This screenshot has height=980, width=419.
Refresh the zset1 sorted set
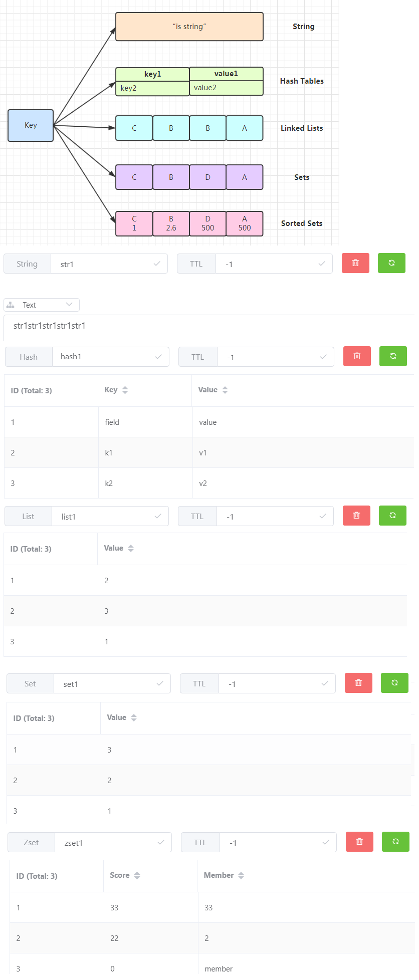tap(395, 842)
